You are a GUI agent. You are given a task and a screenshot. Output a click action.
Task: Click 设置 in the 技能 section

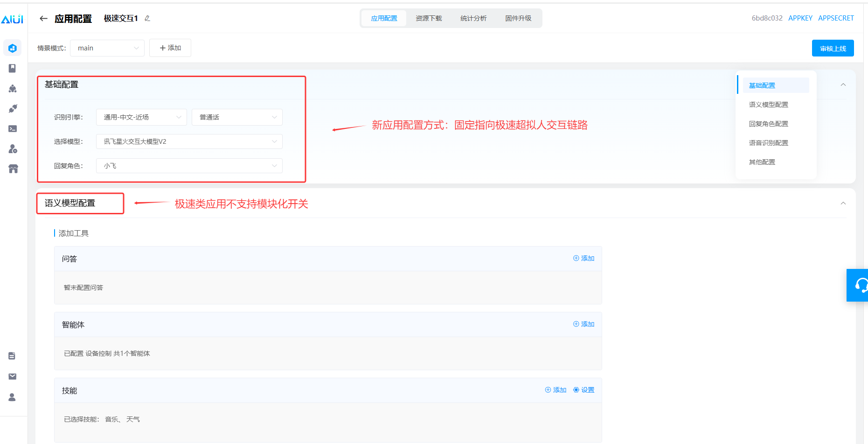pyautogui.click(x=584, y=390)
